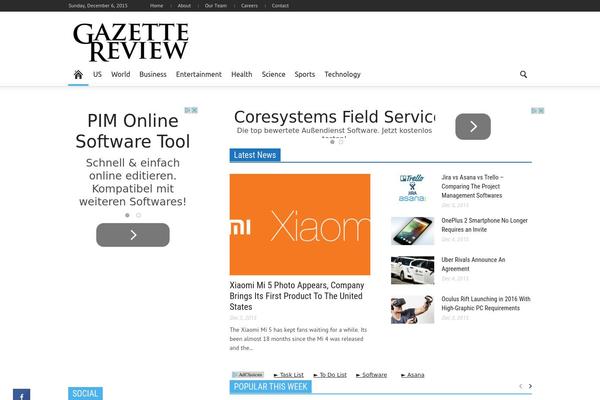Image resolution: width=600 pixels, height=400 pixels.
Task: Click the Gazette Review logo
Action: click(130, 42)
